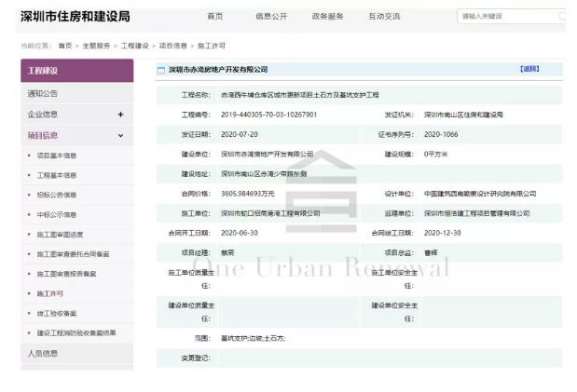Click 施工许可 at the breadcrumb end
This screenshot has height=392, width=577.
[212, 46]
